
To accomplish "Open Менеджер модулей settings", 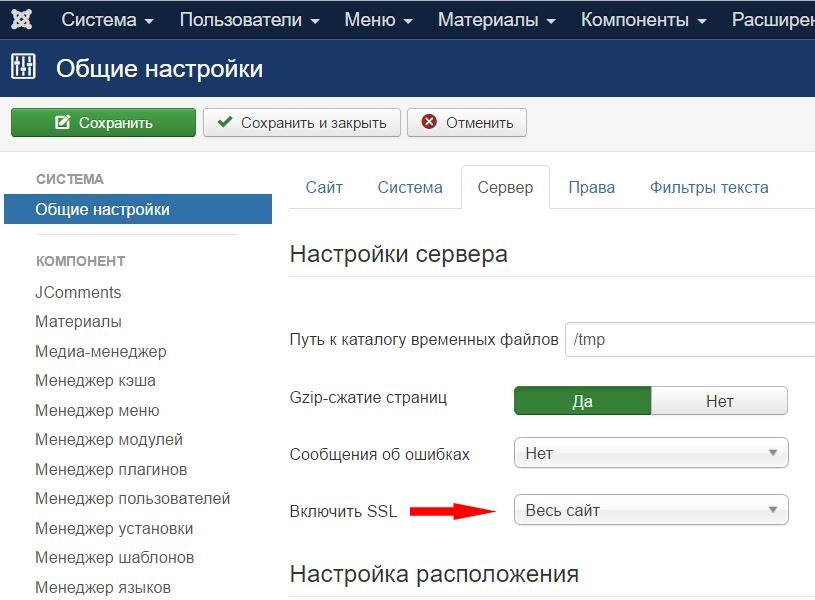I will [x=109, y=440].
